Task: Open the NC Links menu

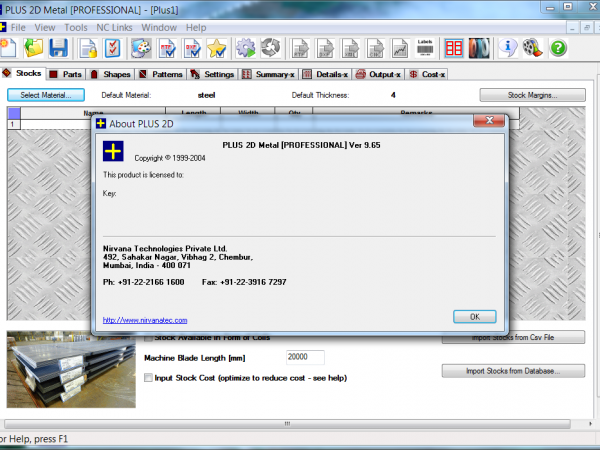Action: 113,27
